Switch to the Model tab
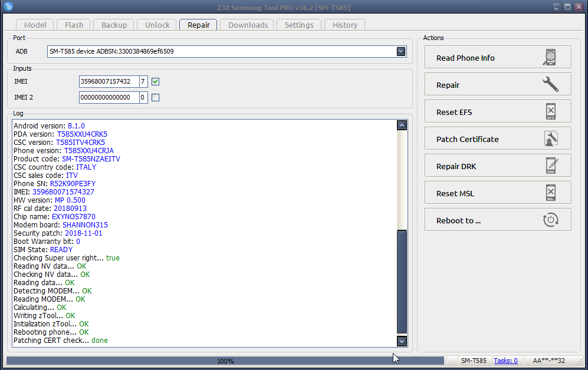 35,25
